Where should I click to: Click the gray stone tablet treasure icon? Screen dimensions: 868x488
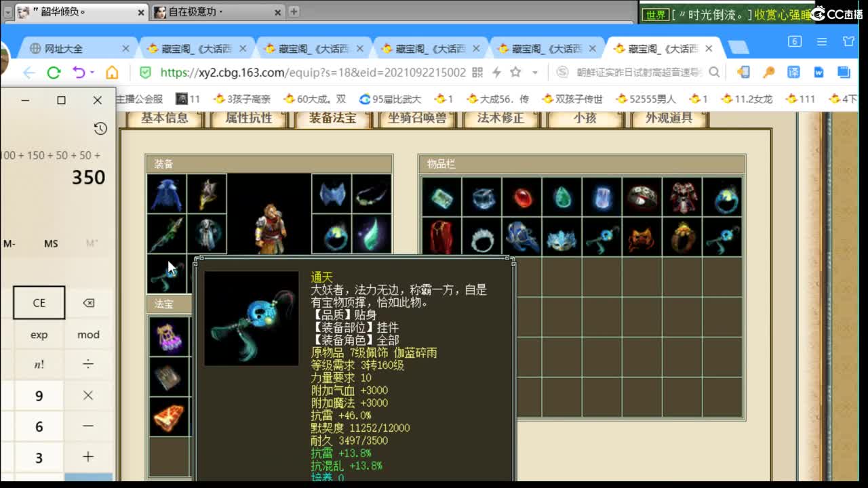point(169,376)
